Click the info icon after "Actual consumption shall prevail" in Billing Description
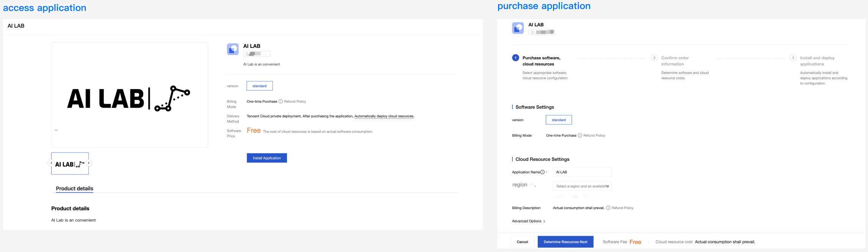868x252 pixels. (x=608, y=208)
